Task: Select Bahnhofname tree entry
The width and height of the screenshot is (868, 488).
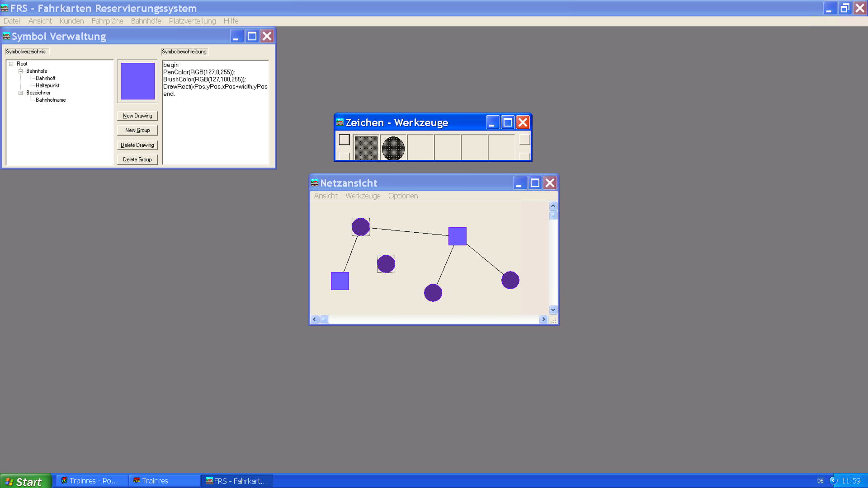Action: (51, 100)
